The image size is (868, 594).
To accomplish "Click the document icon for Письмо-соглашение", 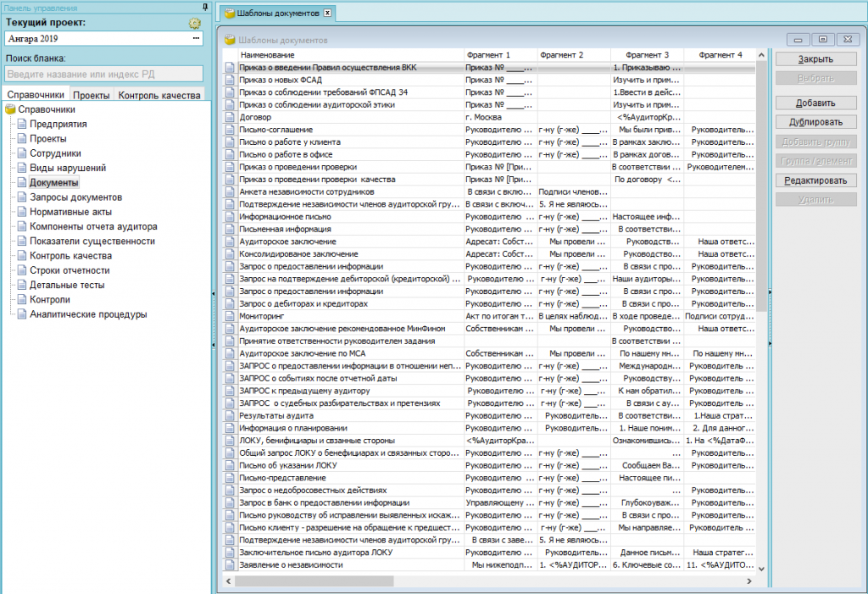I will point(230,130).
